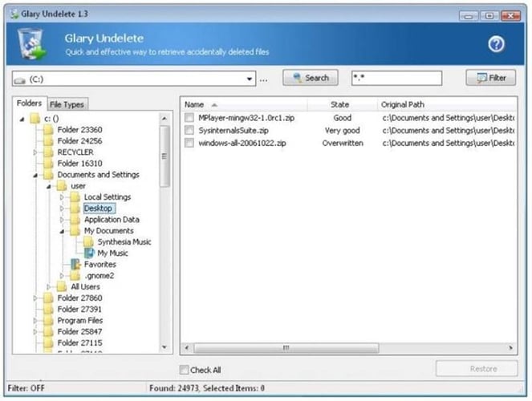The height and width of the screenshot is (401, 532).
Task: Switch to the File Types tab
Action: coord(66,104)
